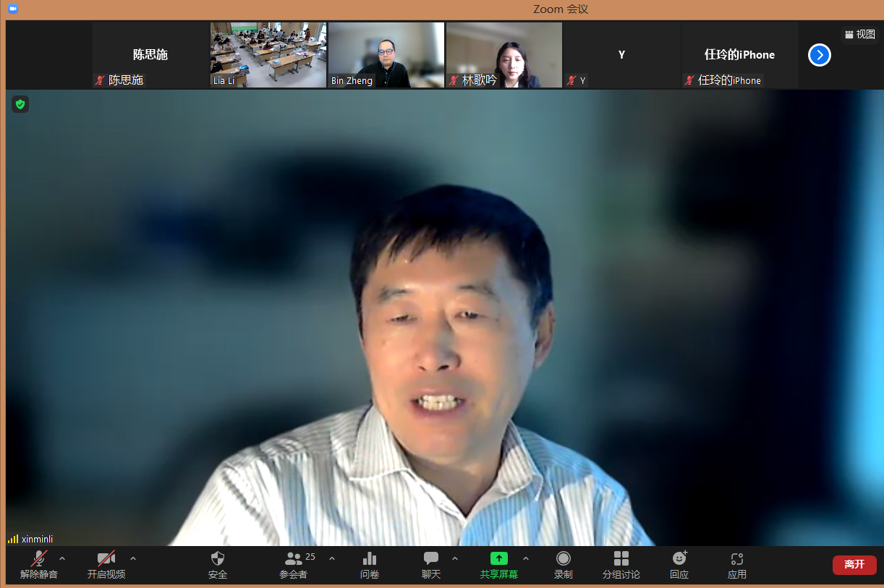Show next participants with the blue arrow
Viewport: 884px width, 588px height.
click(x=819, y=55)
